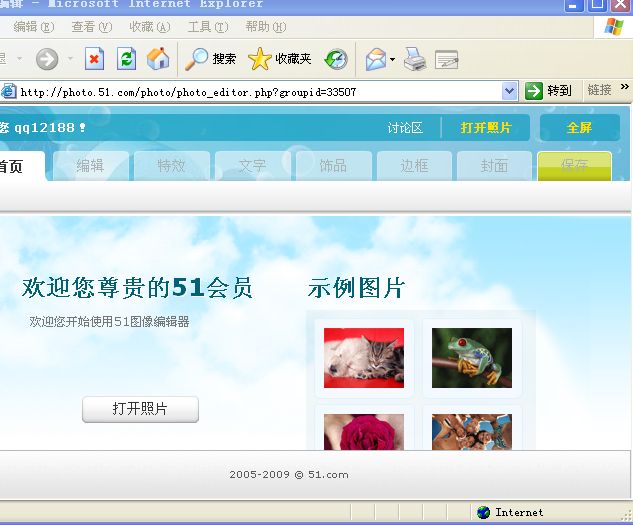The width and height of the screenshot is (633, 525).
Task: Click the Edit page icon
Action: coord(446,60)
